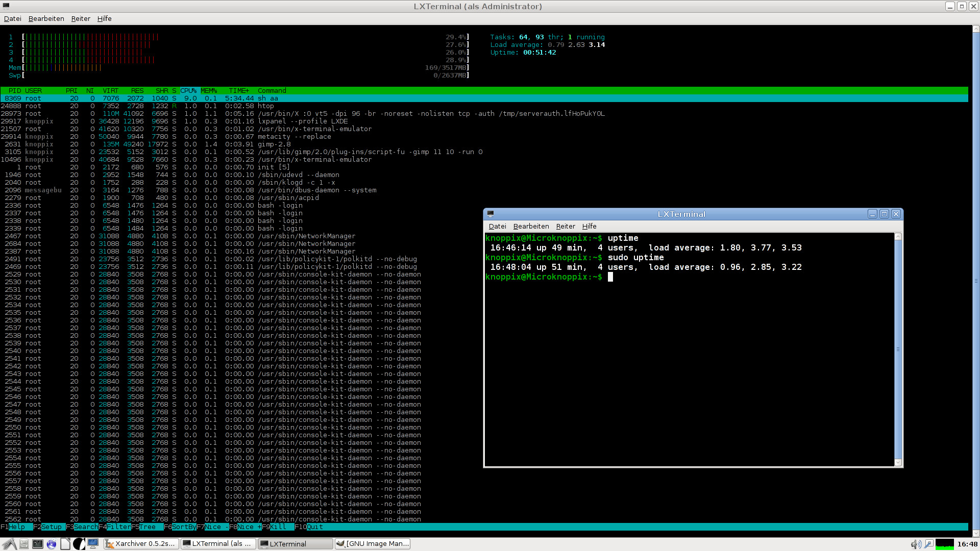Click the Load average line in htop

coord(548,44)
